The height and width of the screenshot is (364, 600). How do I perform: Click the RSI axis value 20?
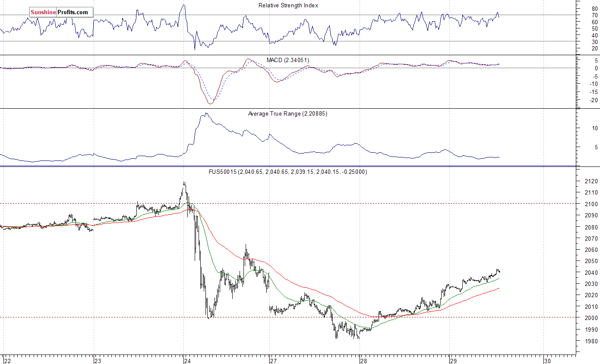[594, 48]
